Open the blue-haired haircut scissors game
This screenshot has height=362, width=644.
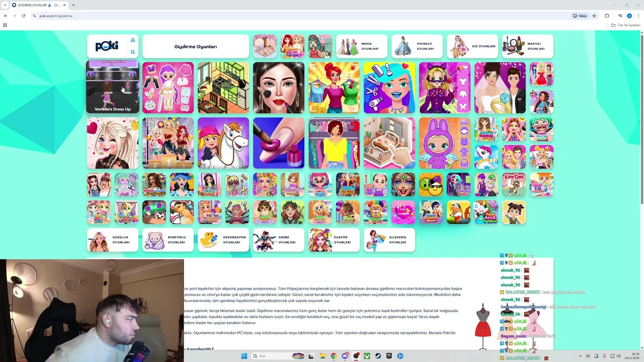pos(389,88)
